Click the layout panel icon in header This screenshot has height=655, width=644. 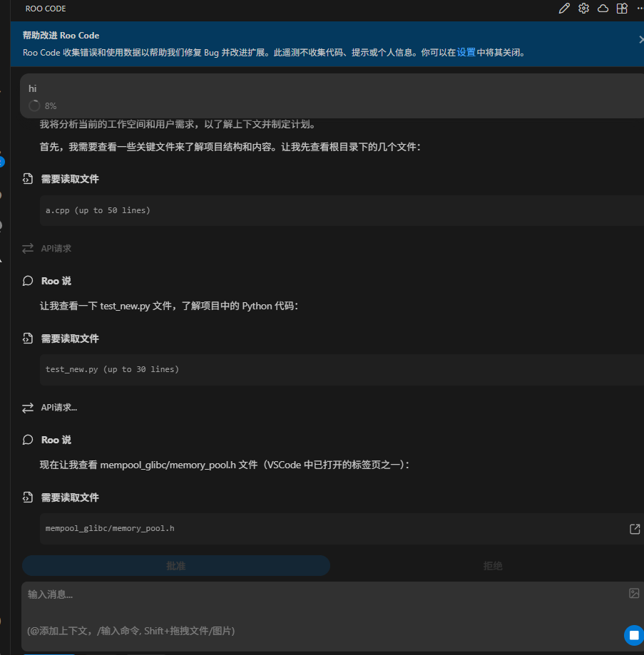tap(622, 9)
